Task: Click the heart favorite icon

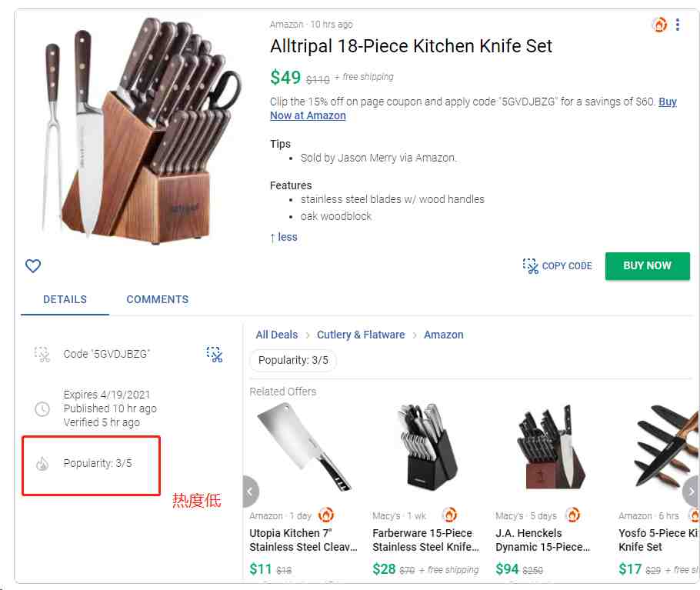Action: [x=33, y=266]
